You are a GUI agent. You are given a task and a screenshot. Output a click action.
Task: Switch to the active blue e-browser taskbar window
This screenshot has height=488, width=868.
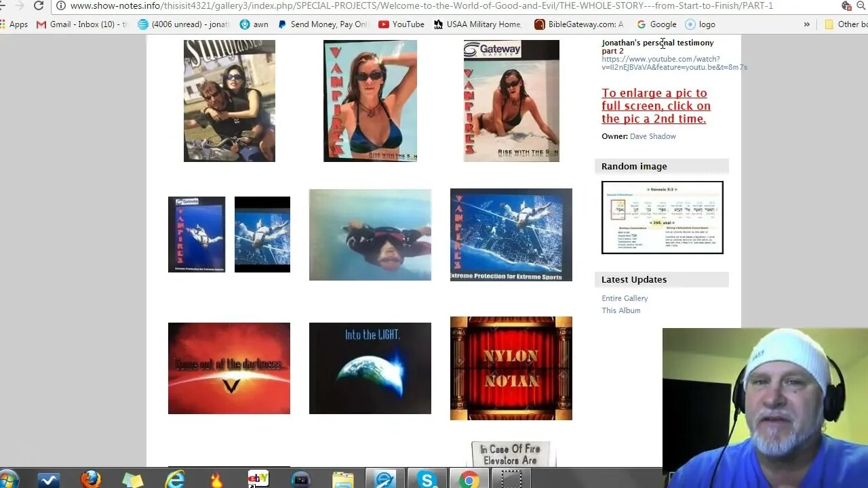tap(384, 480)
